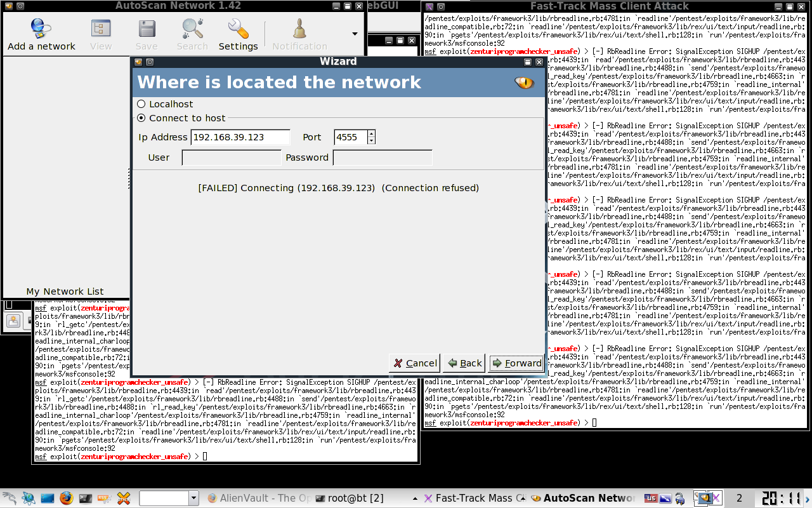
Task: Click the Fast-Track title bar sticky icon
Action: (x=441, y=6)
